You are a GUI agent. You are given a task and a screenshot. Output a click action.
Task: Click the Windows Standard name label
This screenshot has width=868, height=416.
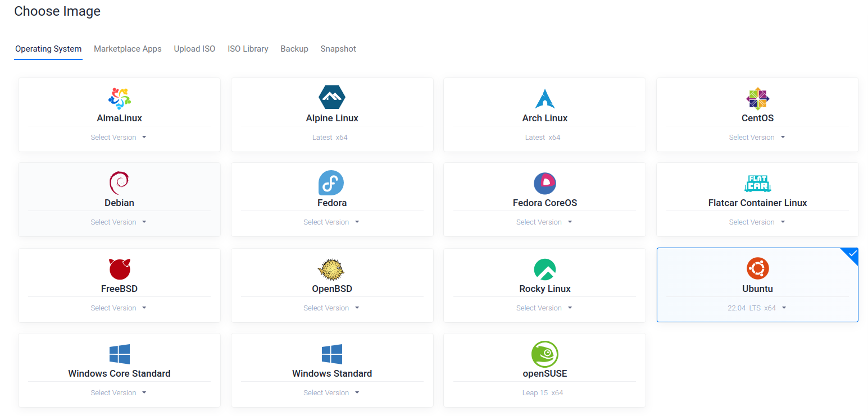332,373
